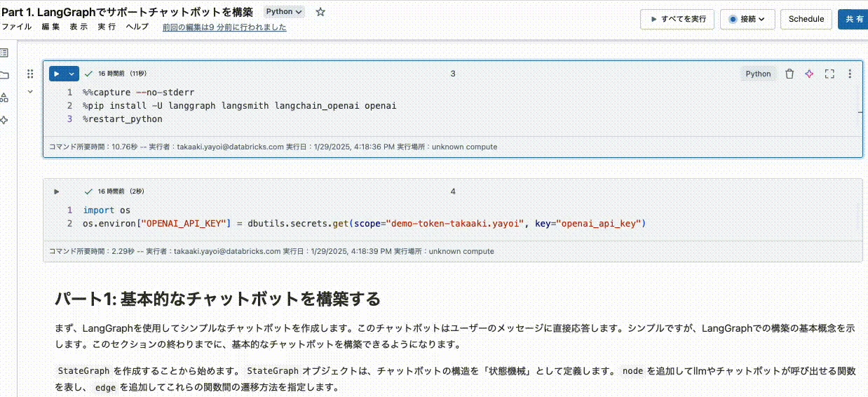Click line %%capture --no-stderr in cell 3
This screenshot has height=397, width=868.
point(139,93)
